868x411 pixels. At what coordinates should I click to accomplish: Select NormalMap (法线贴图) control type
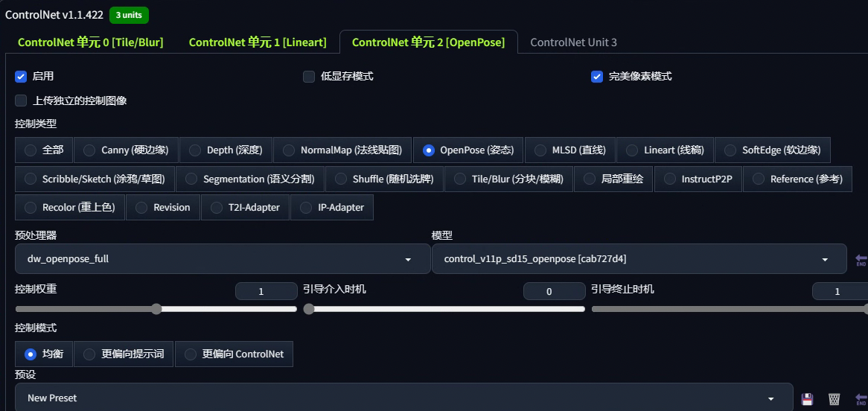coord(342,150)
